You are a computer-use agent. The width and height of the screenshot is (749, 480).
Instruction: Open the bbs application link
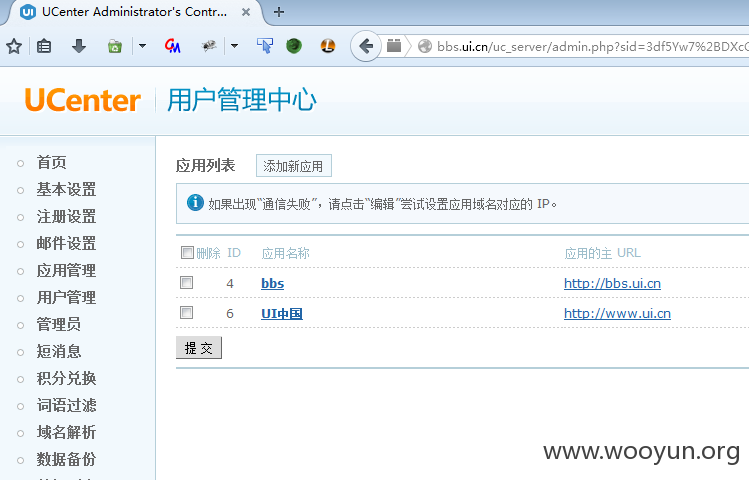point(273,283)
